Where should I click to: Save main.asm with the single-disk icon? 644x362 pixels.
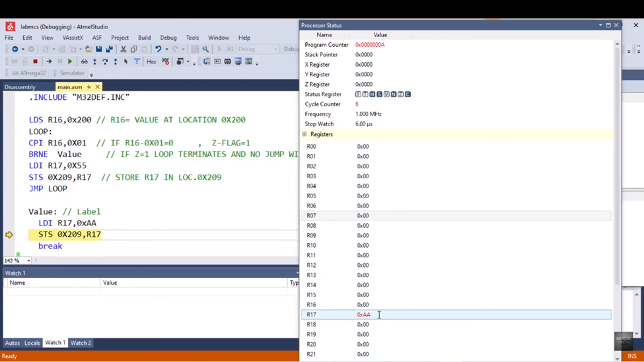coord(99,50)
